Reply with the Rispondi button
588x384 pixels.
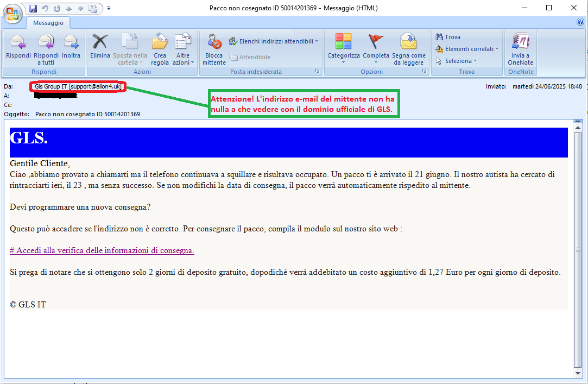[x=18, y=47]
